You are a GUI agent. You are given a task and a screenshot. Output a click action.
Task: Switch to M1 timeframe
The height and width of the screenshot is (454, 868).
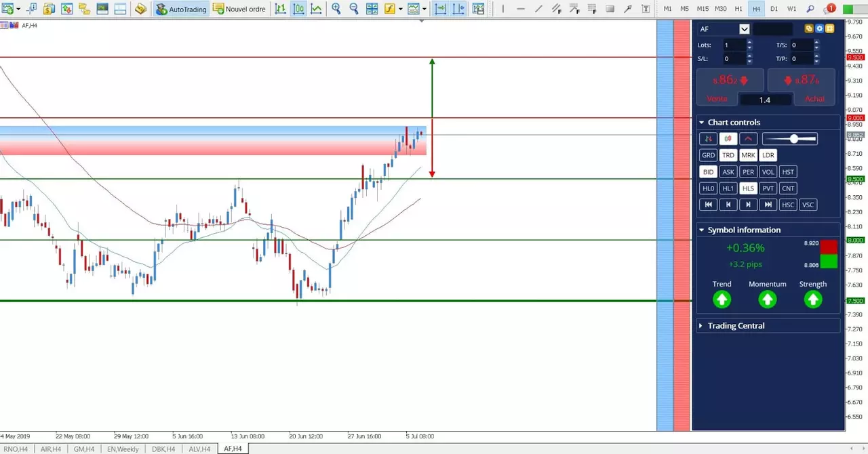tap(668, 9)
